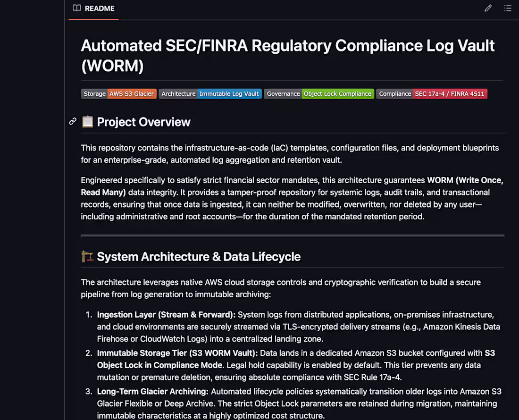
Task: Click the bold Ingestion Layer (Stream & Forward): label
Action: point(166,314)
